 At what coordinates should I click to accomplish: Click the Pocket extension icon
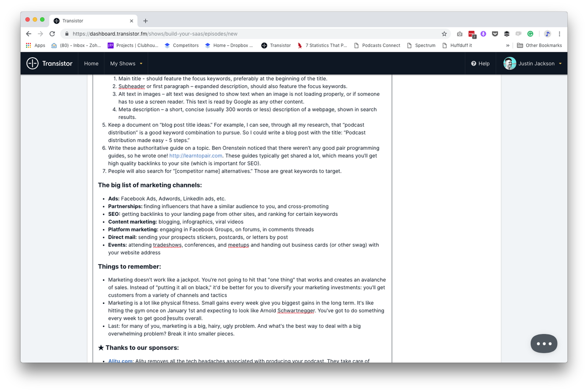pyautogui.click(x=495, y=34)
